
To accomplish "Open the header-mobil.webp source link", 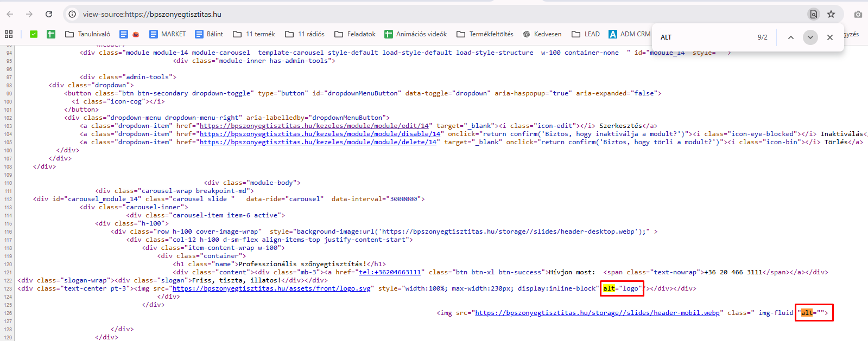I will click(x=597, y=313).
